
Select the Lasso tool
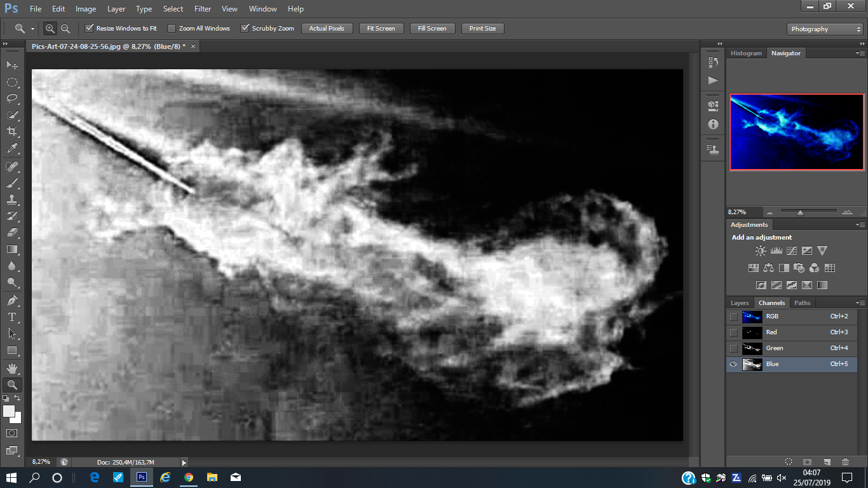pos(11,98)
